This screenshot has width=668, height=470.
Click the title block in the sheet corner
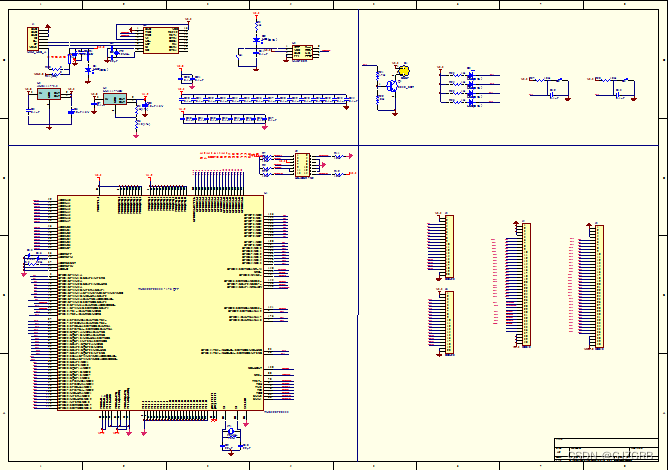(x=606, y=450)
